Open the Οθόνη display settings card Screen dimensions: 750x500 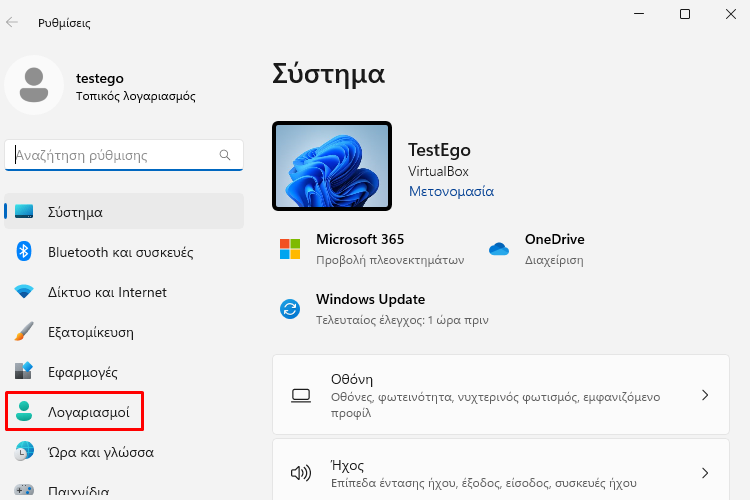tap(501, 395)
